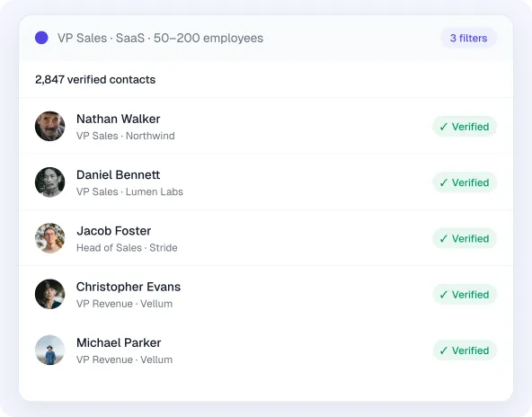Select Jacob Foster's avatar image
532x417 pixels.
(50, 238)
